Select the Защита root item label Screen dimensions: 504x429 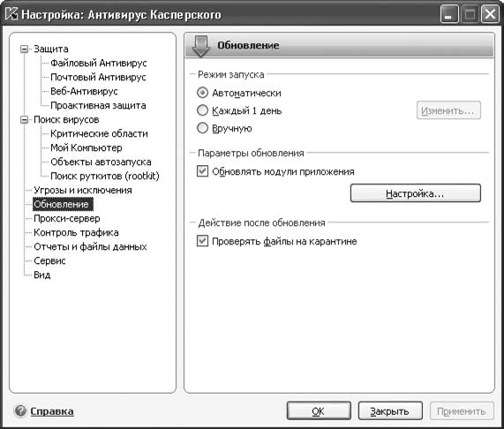(51, 49)
